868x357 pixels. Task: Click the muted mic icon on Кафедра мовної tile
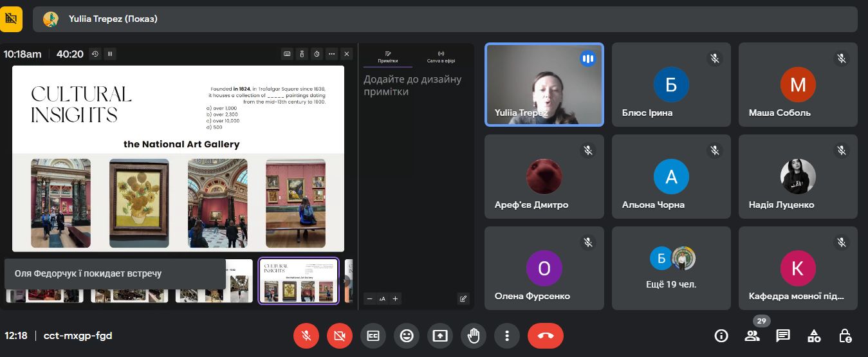(841, 243)
